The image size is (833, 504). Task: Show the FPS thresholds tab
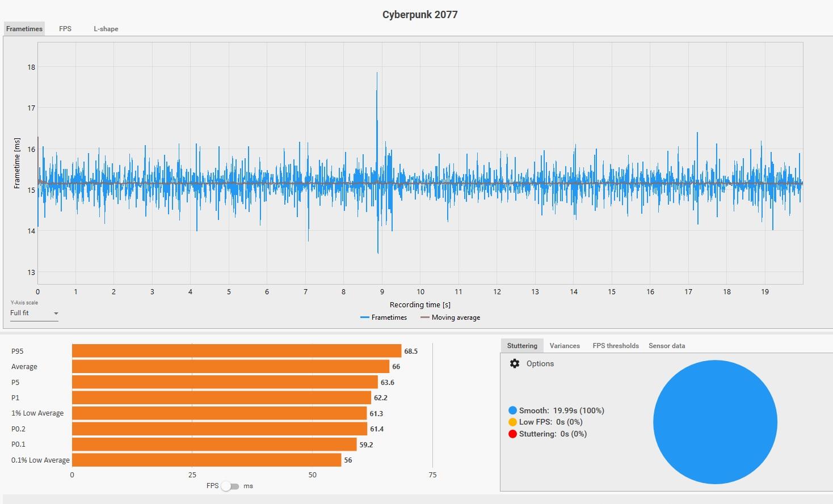click(616, 346)
